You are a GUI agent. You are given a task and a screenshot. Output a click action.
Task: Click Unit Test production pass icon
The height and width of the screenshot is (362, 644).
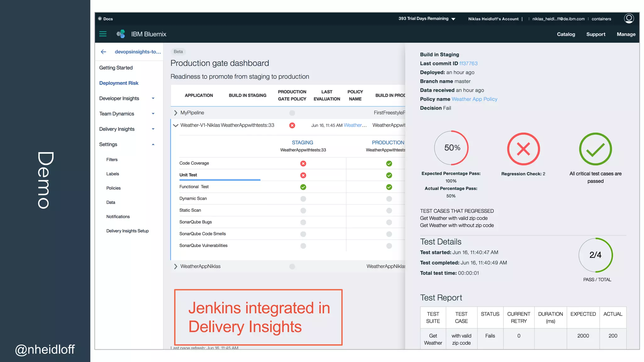[x=389, y=175]
